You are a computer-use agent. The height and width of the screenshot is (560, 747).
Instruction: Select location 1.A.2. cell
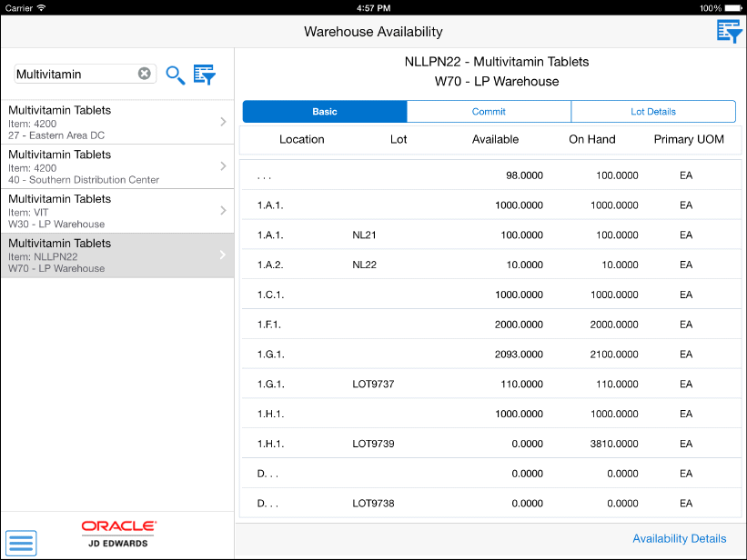(x=270, y=265)
